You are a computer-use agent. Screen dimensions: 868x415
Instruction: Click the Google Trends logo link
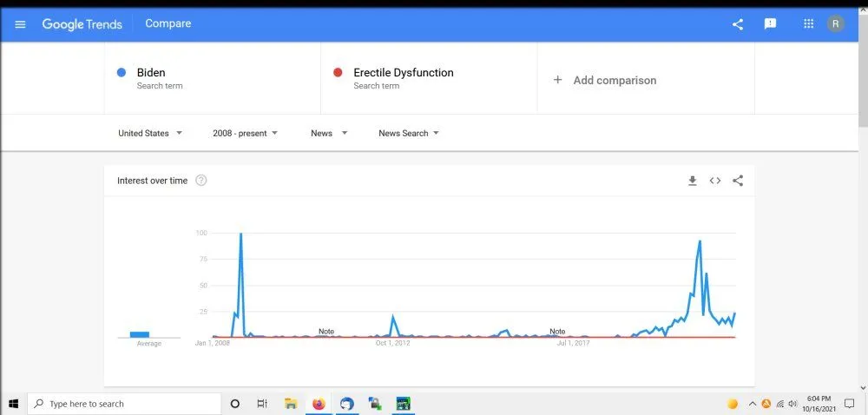(x=82, y=24)
